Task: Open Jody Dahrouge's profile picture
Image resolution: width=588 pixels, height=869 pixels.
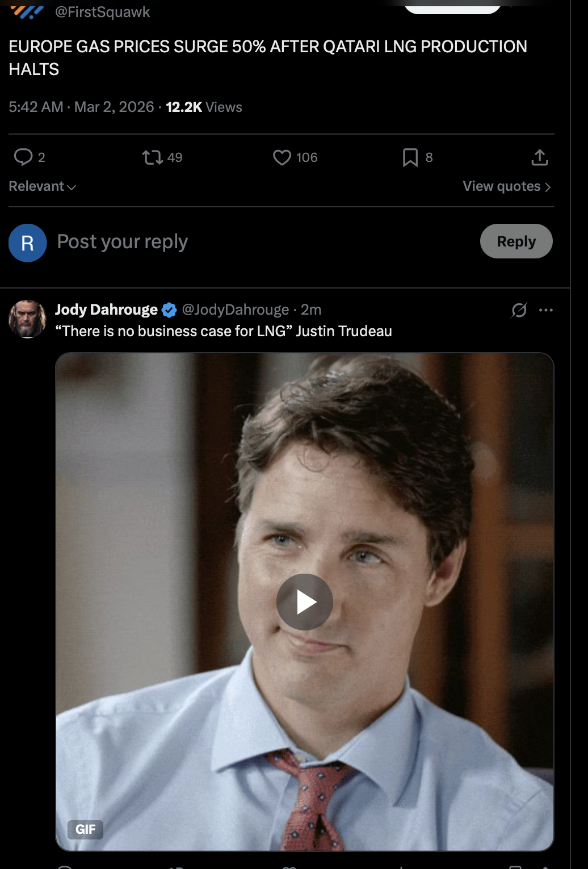Action: tap(27, 319)
